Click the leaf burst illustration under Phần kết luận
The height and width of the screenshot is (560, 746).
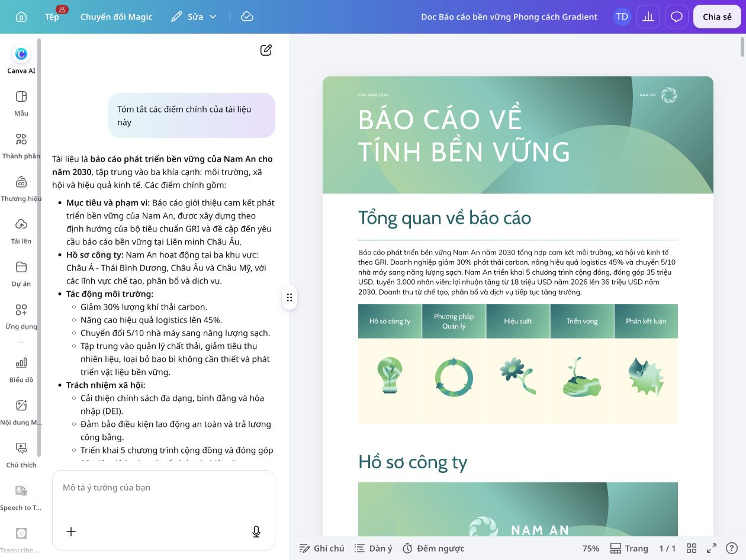pyautogui.click(x=646, y=377)
